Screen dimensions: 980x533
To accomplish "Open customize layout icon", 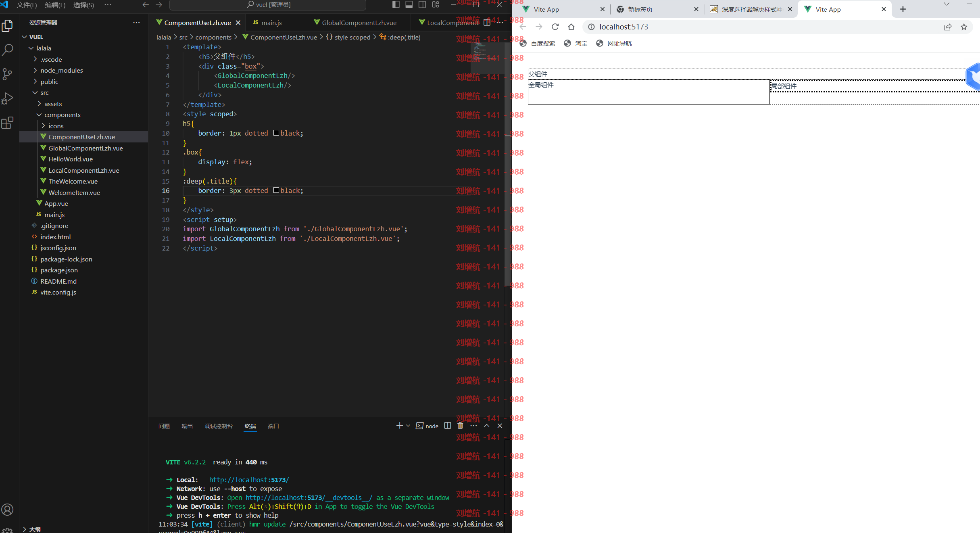I will (x=436, y=4).
